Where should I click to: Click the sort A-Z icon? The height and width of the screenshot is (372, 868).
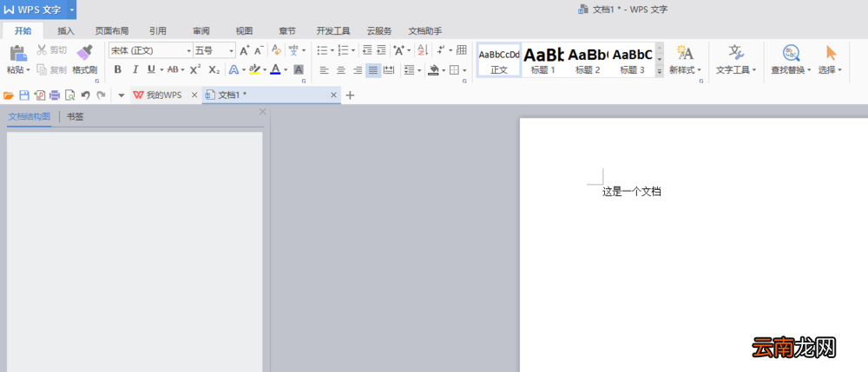click(x=423, y=50)
